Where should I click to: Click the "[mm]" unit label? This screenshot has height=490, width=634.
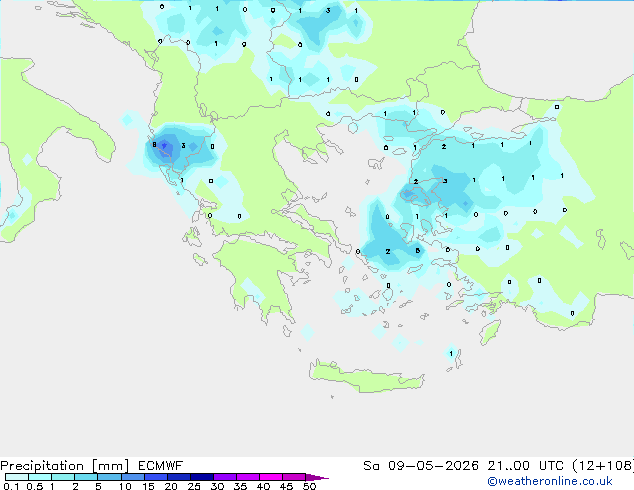tap(110, 466)
